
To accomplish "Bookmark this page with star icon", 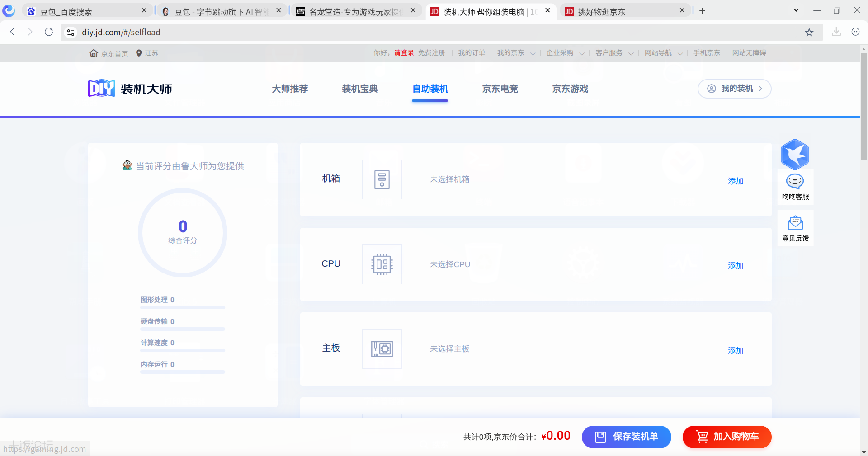I will (x=809, y=32).
